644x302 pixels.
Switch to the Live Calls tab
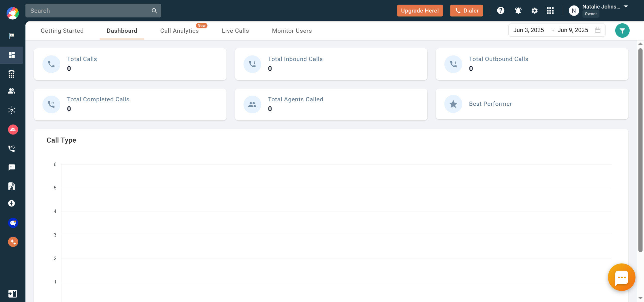tap(235, 31)
